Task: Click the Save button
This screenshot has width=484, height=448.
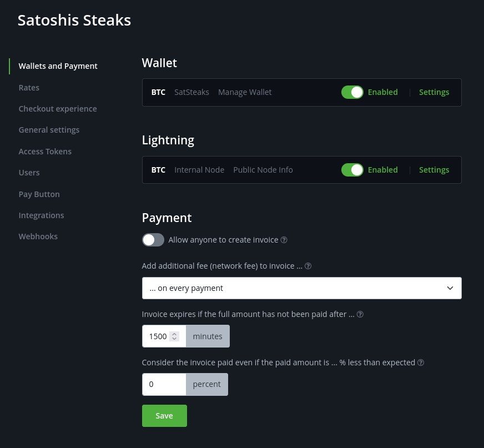Action: pos(164,415)
